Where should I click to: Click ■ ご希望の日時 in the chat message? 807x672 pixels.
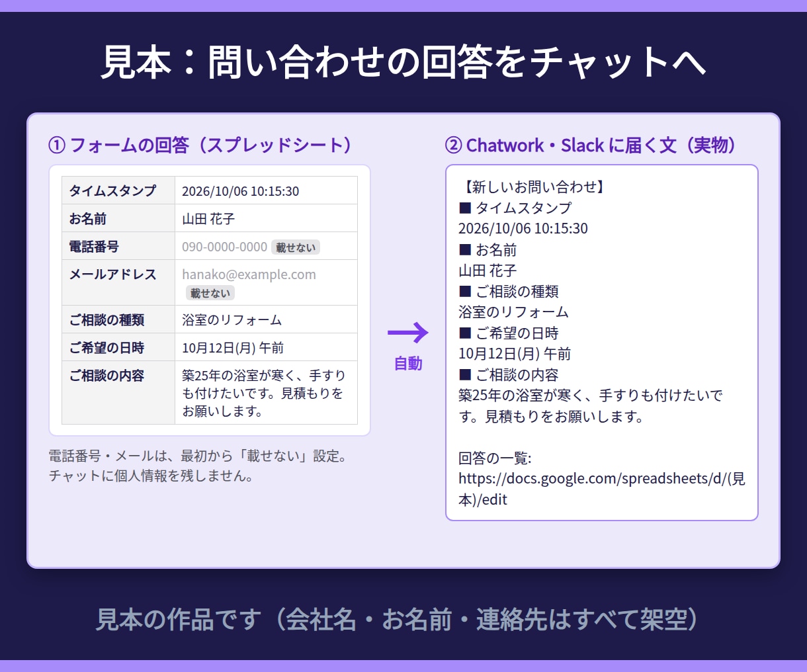[509, 333]
